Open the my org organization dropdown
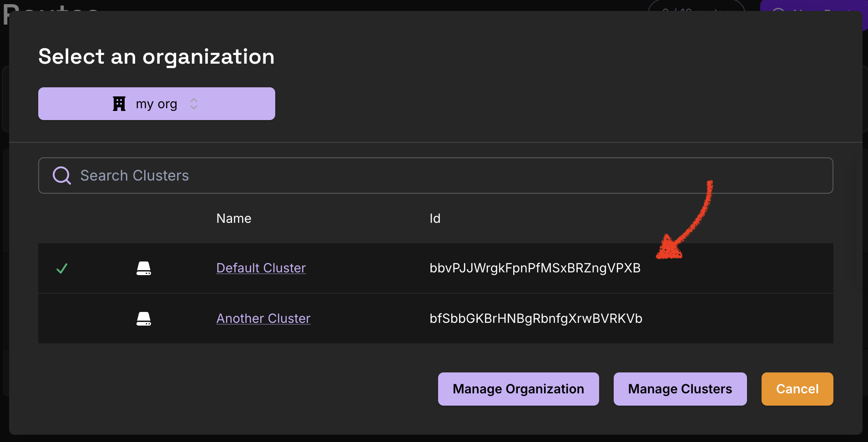The image size is (868, 442). point(156,104)
